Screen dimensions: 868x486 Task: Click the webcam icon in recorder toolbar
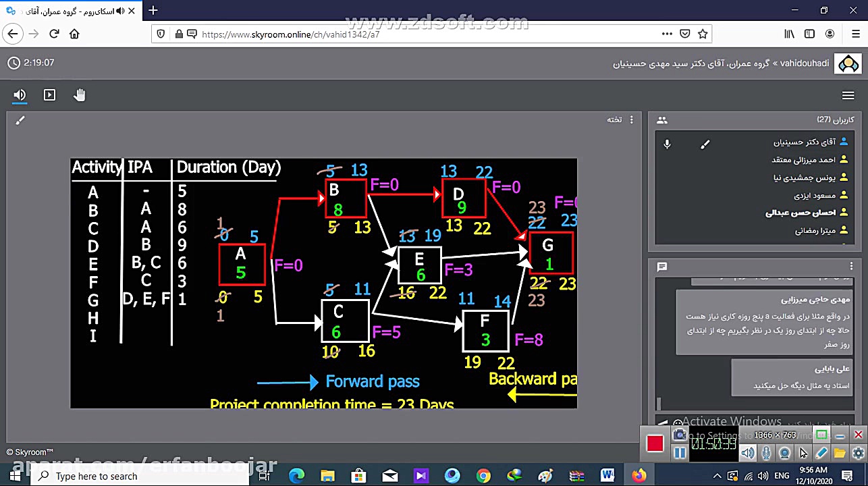coord(784,453)
